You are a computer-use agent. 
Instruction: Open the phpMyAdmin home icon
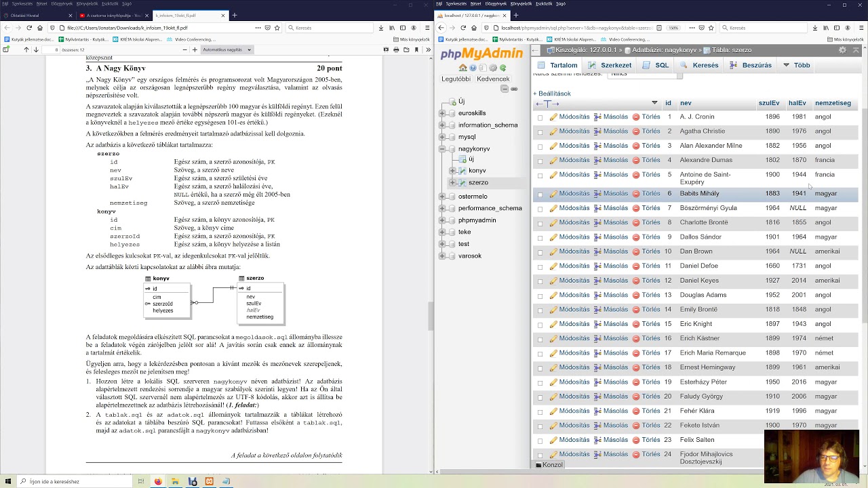click(x=462, y=68)
